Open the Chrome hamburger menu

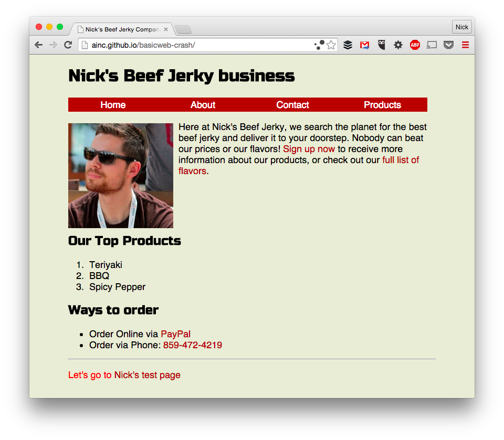(465, 45)
